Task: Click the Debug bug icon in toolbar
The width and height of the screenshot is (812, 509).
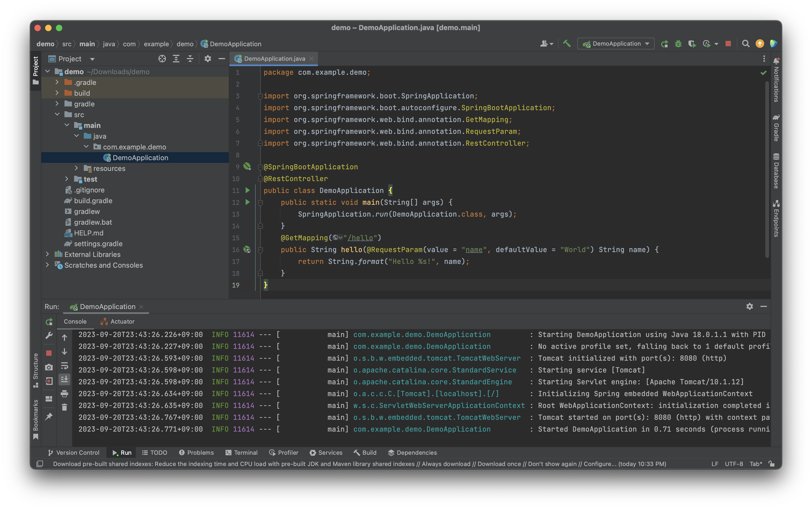Action: 678,44
